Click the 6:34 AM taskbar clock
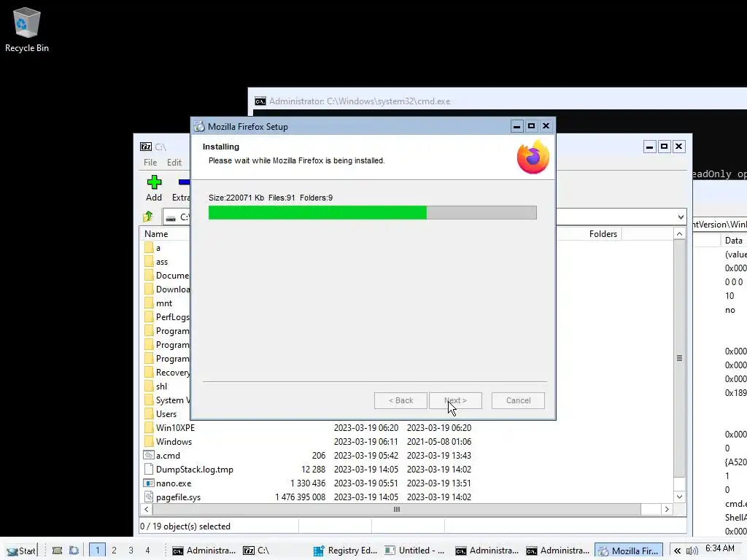Viewport: 747px width, 560px height. click(x=720, y=548)
